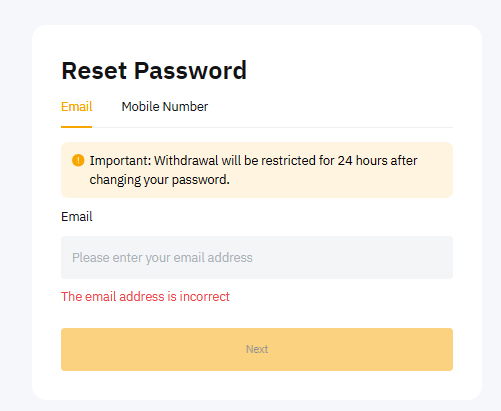This screenshot has height=411, width=501.
Task: Click the placeholder text in email field
Action: [x=162, y=258]
